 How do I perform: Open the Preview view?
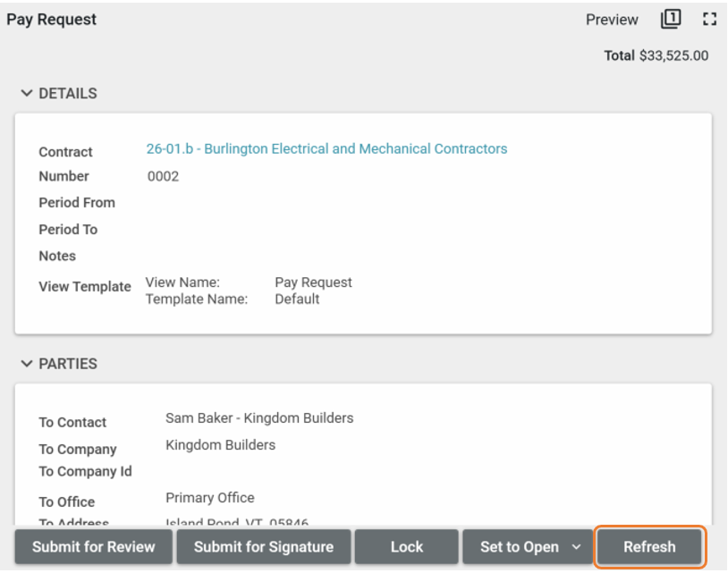[612, 20]
